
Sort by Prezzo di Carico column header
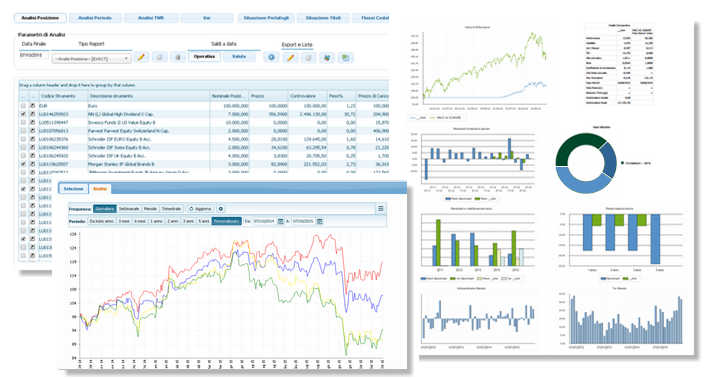click(x=373, y=96)
